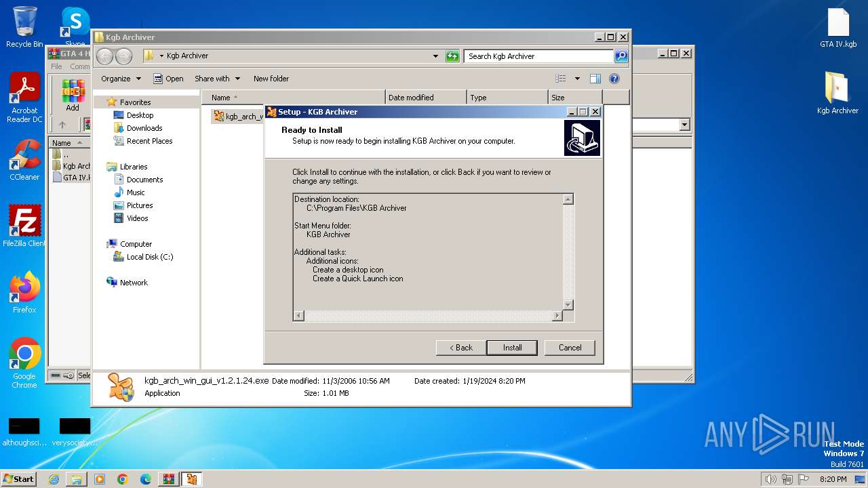Open address bar history dropdown
Screen dimensions: 868x488
435,56
